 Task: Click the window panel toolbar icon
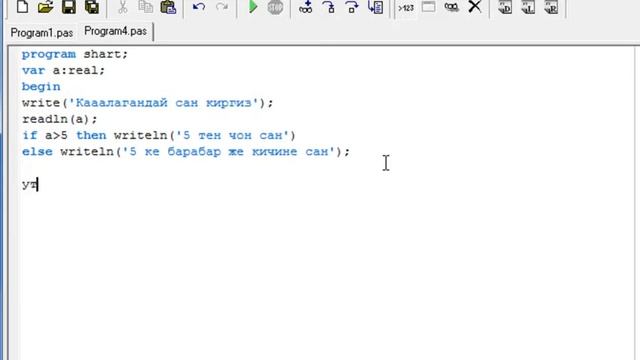point(429,7)
